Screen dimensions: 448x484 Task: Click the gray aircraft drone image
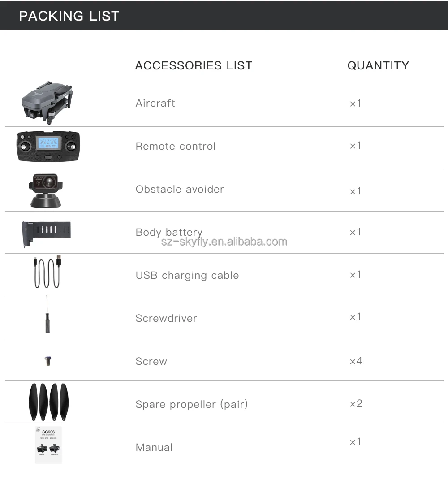point(47,103)
